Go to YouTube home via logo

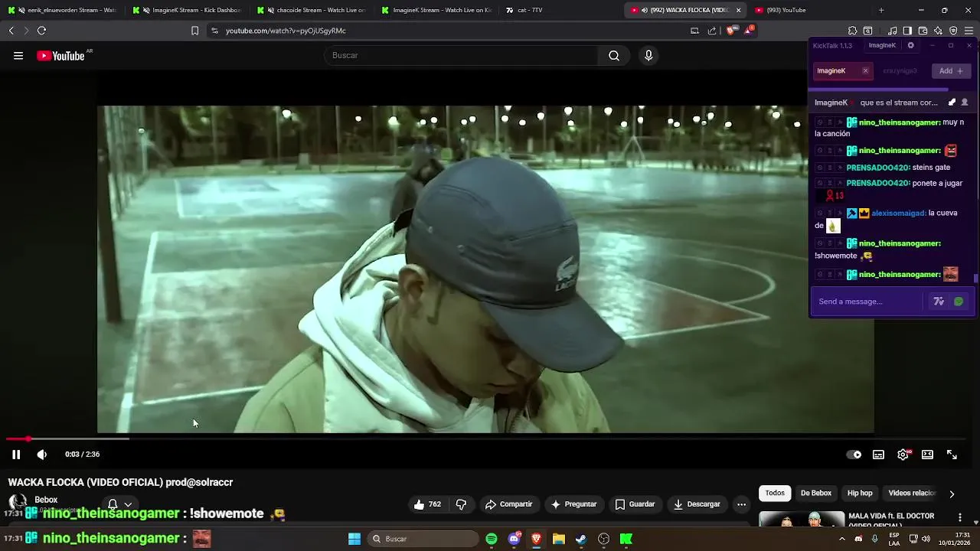[x=61, y=56]
